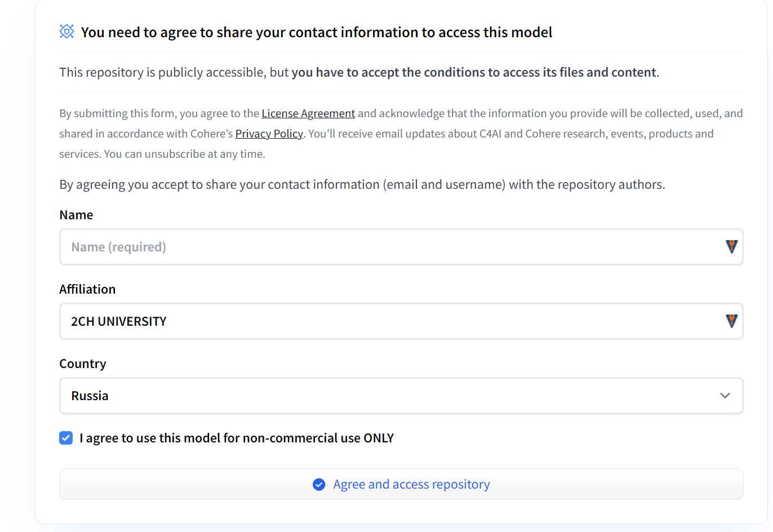Click the 'share your contact information' heading
Screen dimensions: 773x532
point(317,32)
